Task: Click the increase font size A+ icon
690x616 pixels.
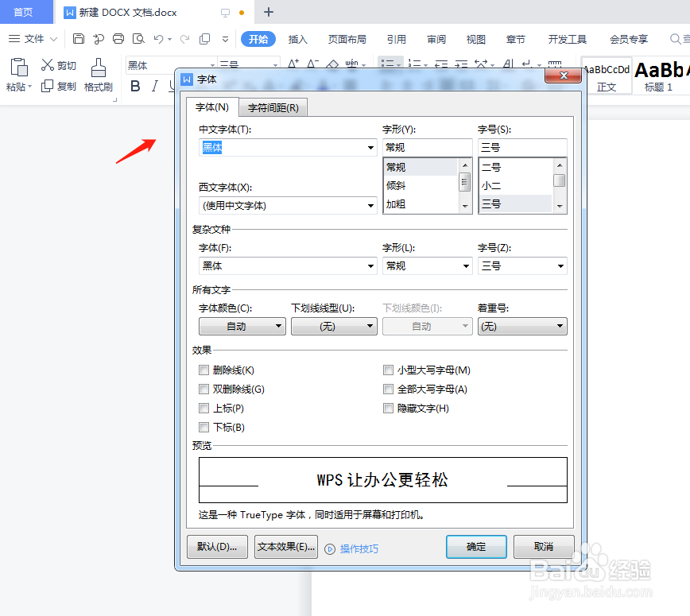Action: (x=293, y=64)
